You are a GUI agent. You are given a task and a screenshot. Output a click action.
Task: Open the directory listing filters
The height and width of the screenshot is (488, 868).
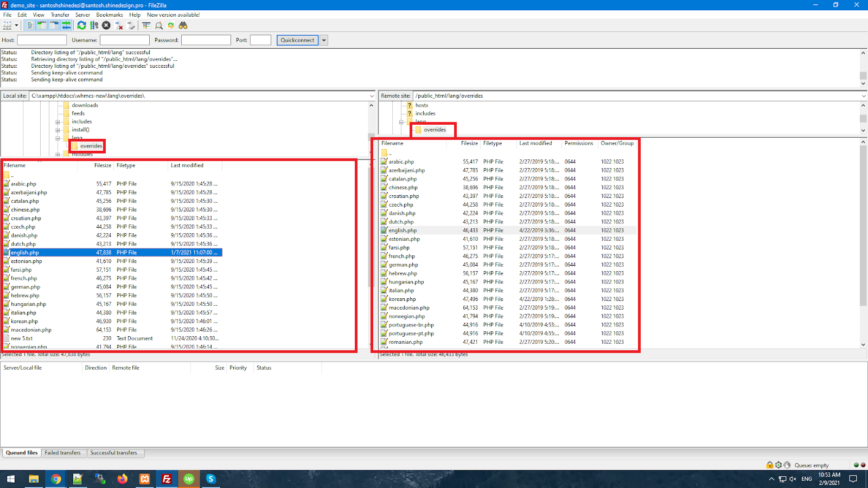[146, 25]
